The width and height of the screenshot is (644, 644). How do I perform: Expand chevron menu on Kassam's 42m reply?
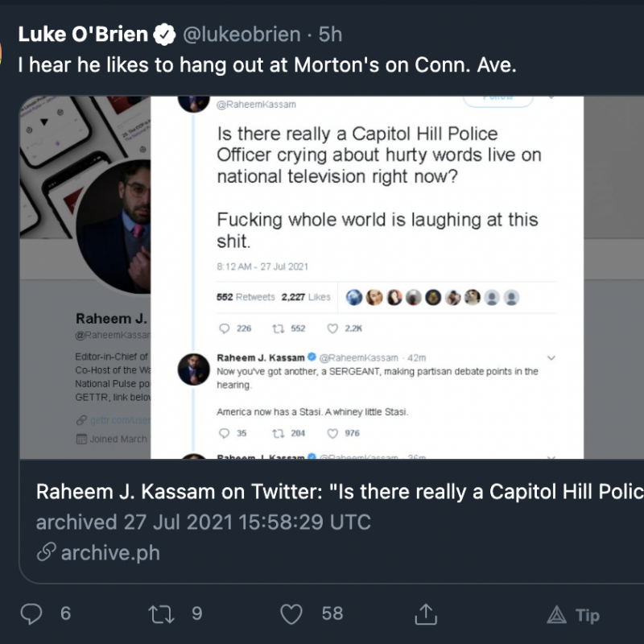tap(551, 357)
